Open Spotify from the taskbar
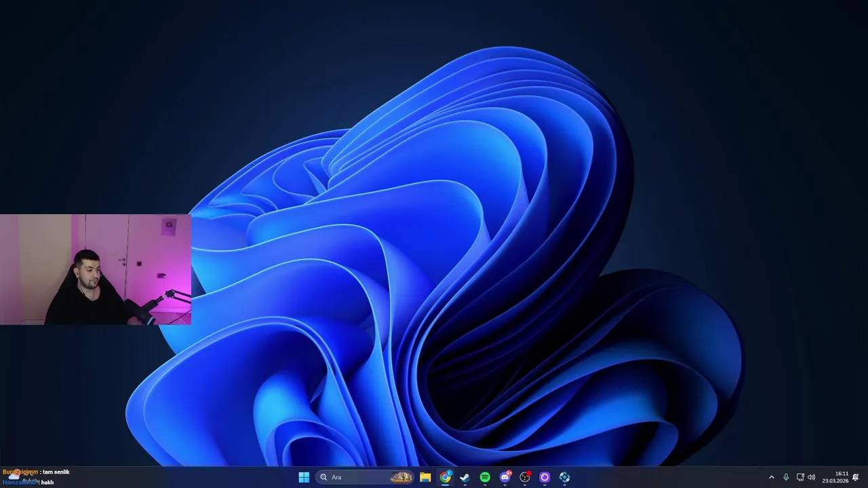Viewport: 868px width, 488px height. click(485, 477)
